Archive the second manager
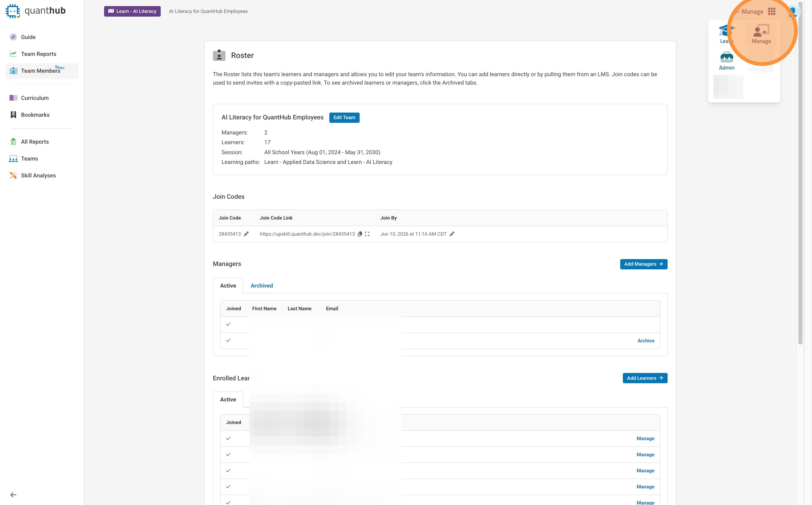Screen dimensions: 812x505 pyautogui.click(x=646, y=341)
